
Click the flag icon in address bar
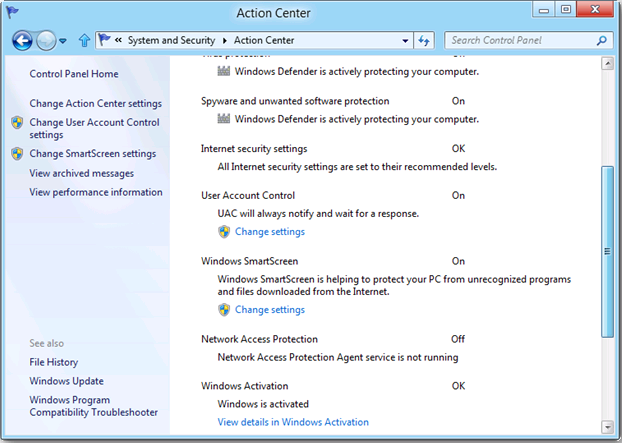(104, 40)
